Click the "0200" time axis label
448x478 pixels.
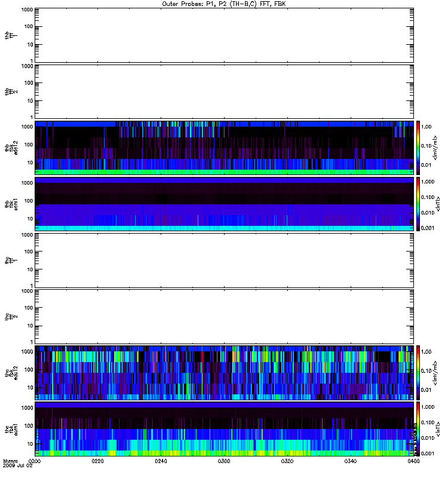pyautogui.click(x=34, y=461)
